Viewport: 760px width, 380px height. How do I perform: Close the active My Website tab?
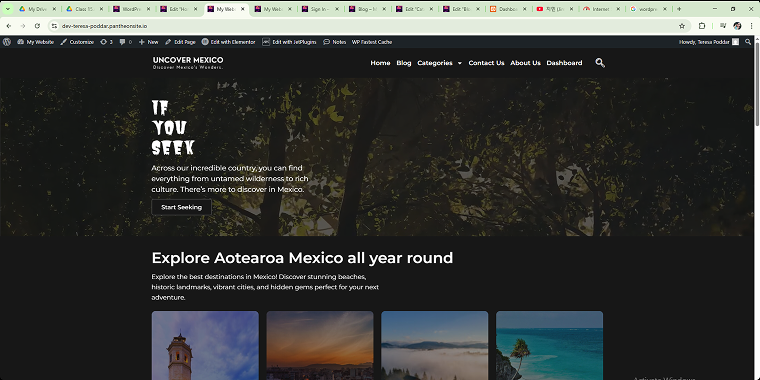point(243,9)
